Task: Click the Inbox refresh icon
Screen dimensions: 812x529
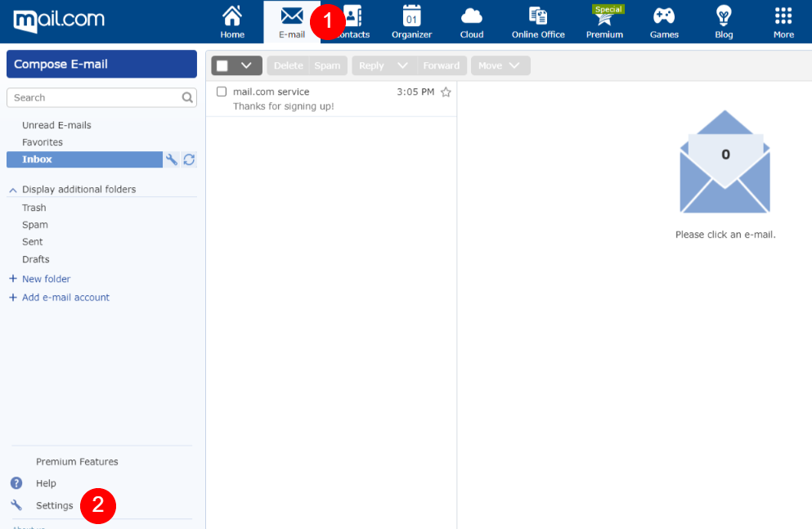Action: click(x=189, y=160)
